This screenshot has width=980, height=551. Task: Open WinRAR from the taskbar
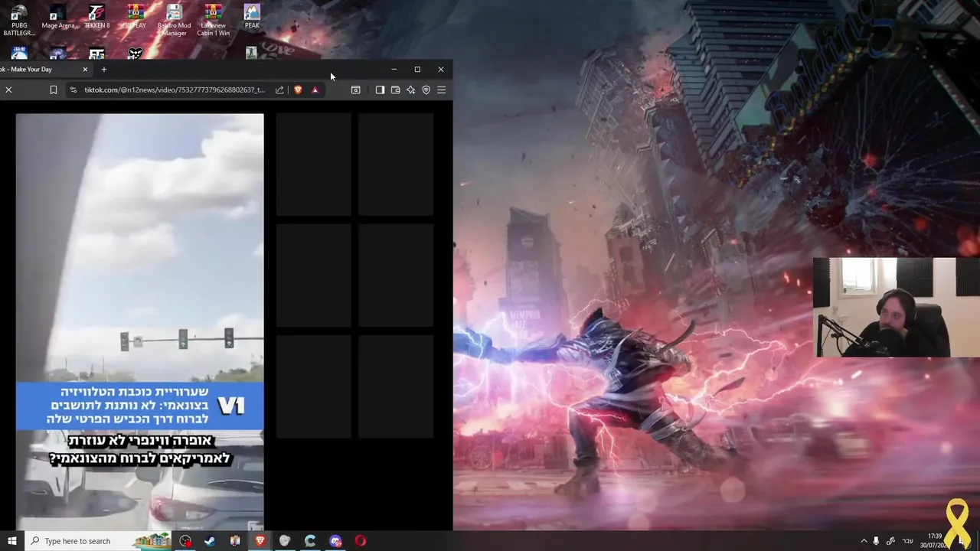pyautogui.click(x=235, y=541)
